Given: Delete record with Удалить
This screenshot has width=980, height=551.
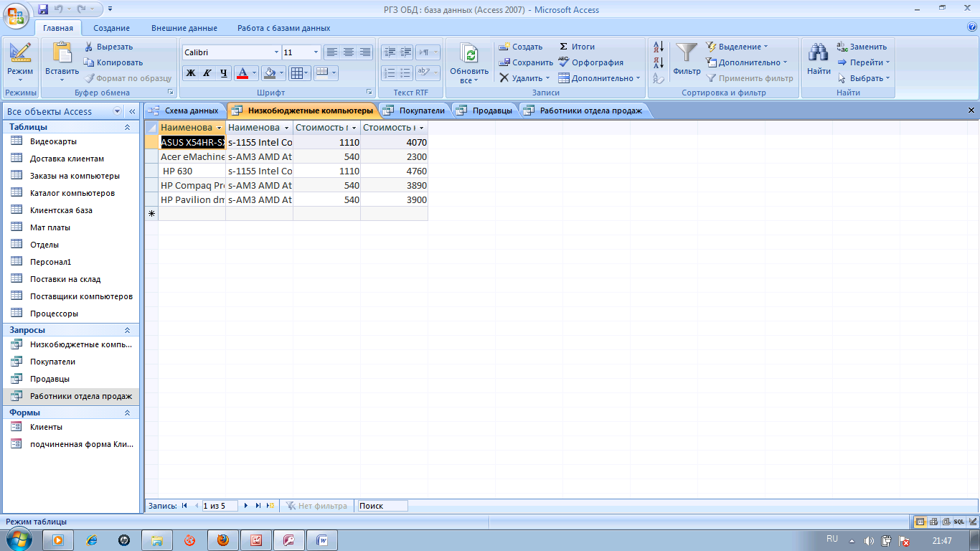Looking at the screenshot, I should tap(524, 78).
